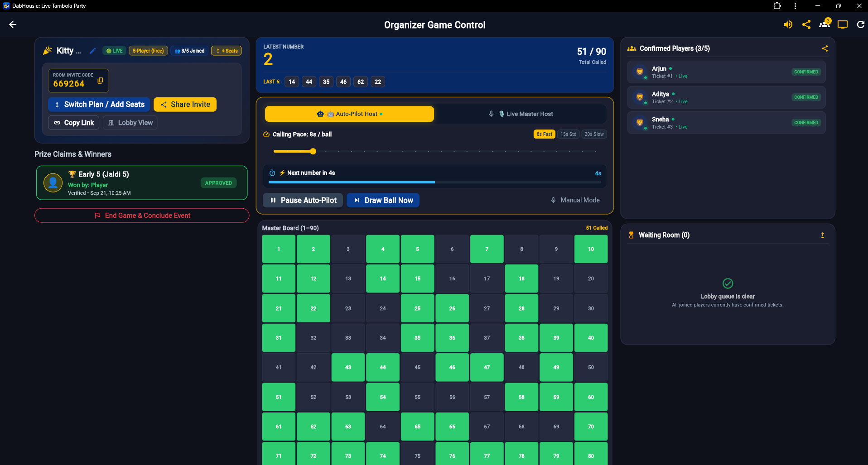
Task: Select the 15s Std pace option
Action: coord(568,134)
